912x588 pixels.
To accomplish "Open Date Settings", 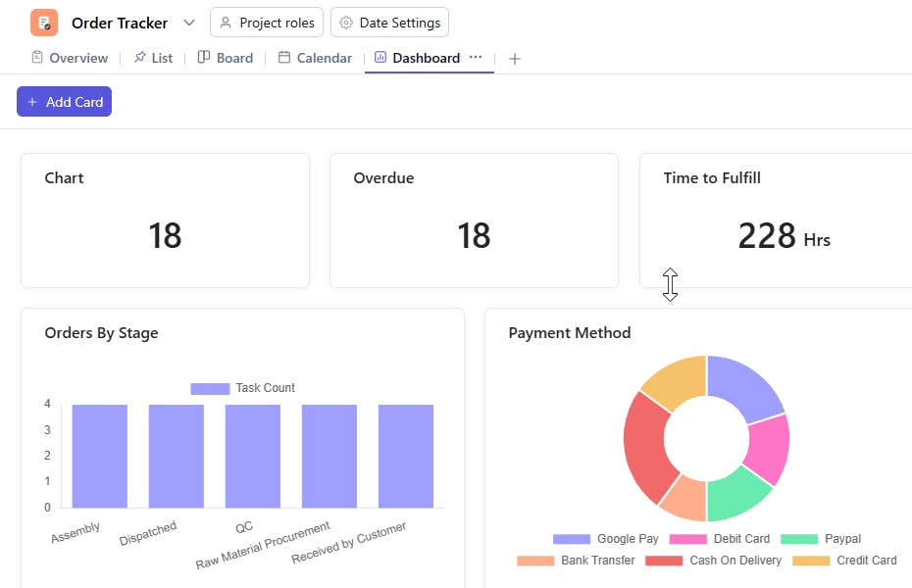I will point(389,23).
